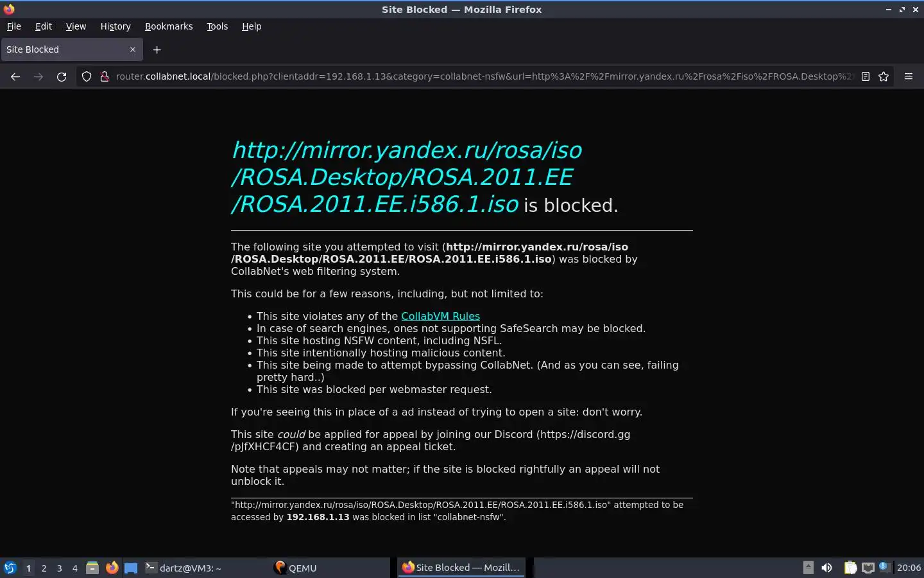Focus the address bar URL field
Screen dimensions: 924x578
[484, 76]
